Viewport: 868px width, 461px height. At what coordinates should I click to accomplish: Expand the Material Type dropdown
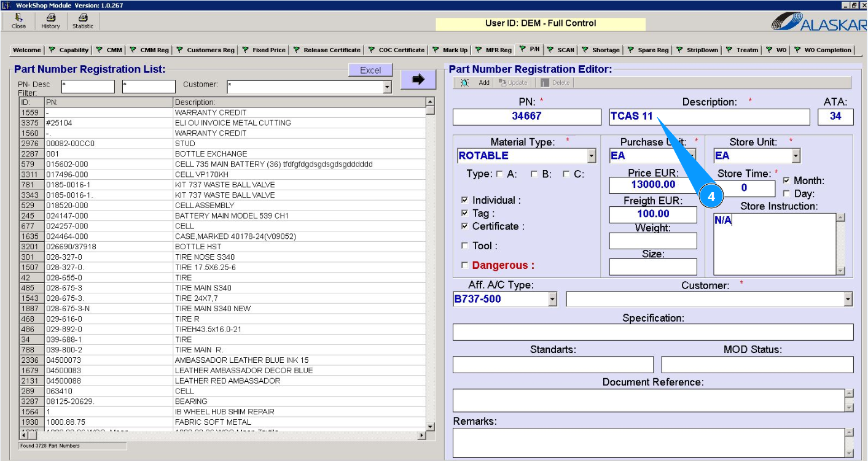[x=592, y=156]
